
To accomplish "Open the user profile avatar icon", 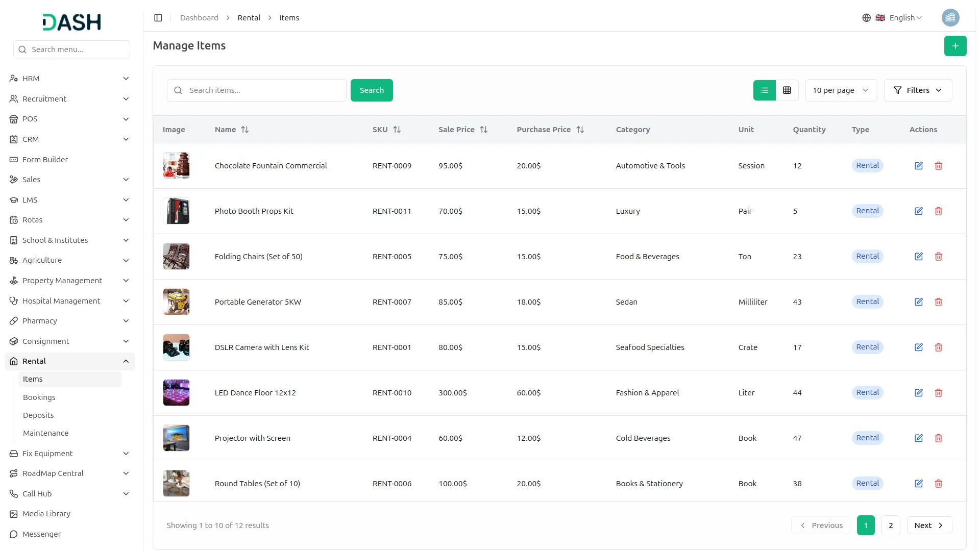I will [950, 17].
